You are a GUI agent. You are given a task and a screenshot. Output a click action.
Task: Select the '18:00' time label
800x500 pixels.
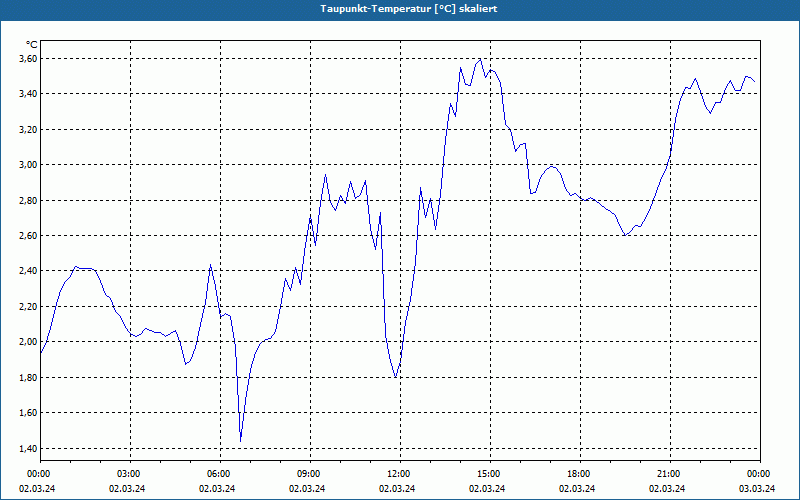[x=578, y=474]
